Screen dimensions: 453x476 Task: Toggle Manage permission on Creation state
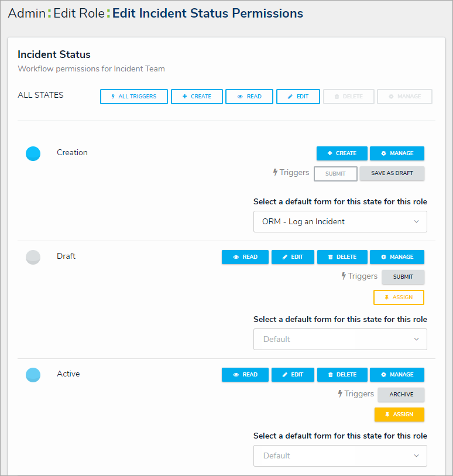pyautogui.click(x=397, y=153)
